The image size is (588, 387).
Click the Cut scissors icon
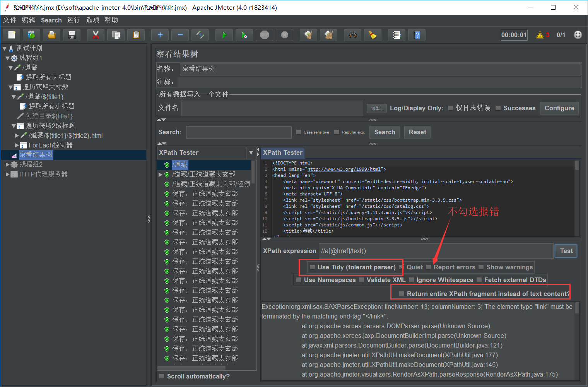coord(96,35)
